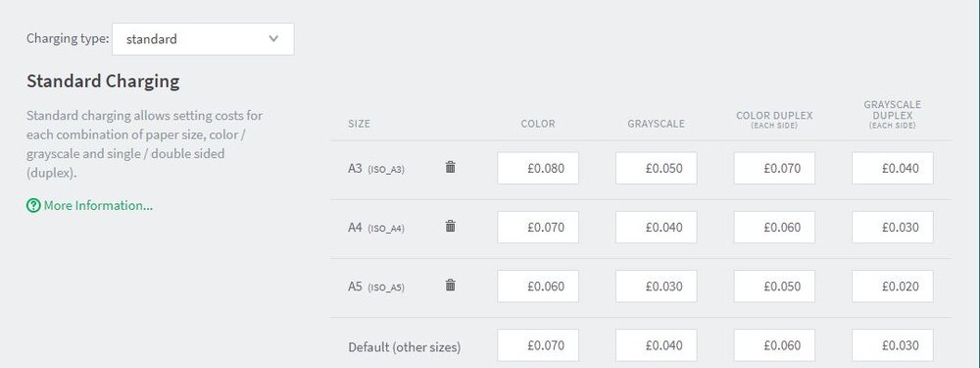This screenshot has height=368, width=980.
Task: Click the GRAYSCALE DUPLEX column header
Action: [893, 115]
